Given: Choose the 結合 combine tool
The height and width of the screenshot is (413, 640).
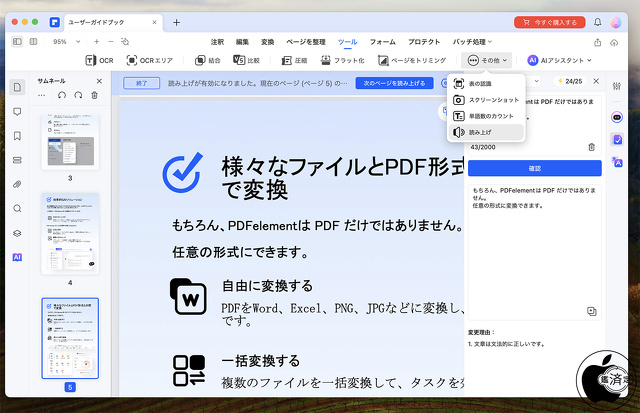Looking at the screenshot, I should click(x=207, y=60).
